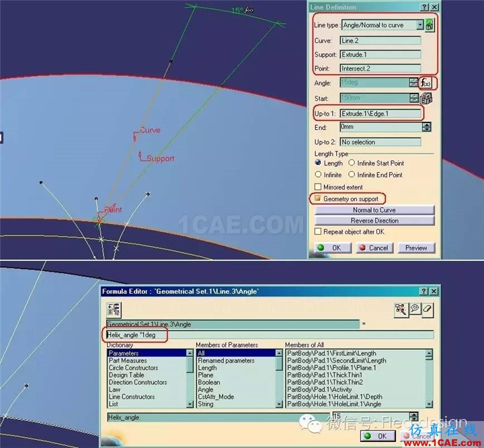Viewport: 484px width, 448px height.
Task: Select the Infinite radio button
Action: [x=318, y=175]
